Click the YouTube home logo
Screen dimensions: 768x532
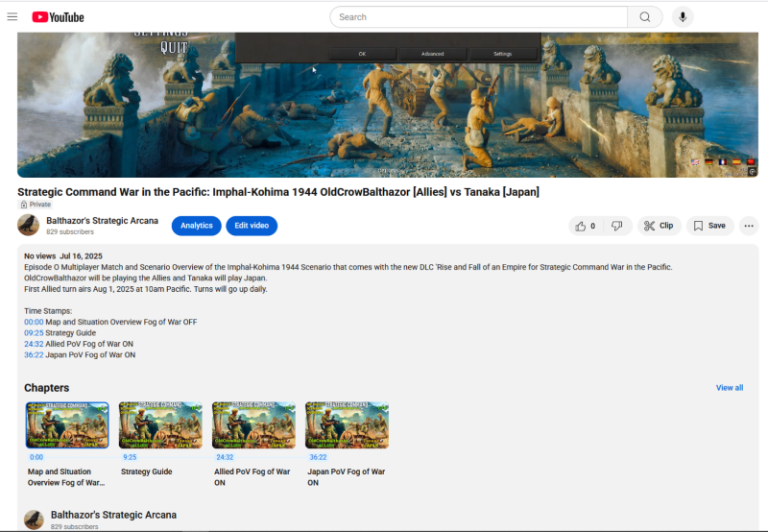58,17
